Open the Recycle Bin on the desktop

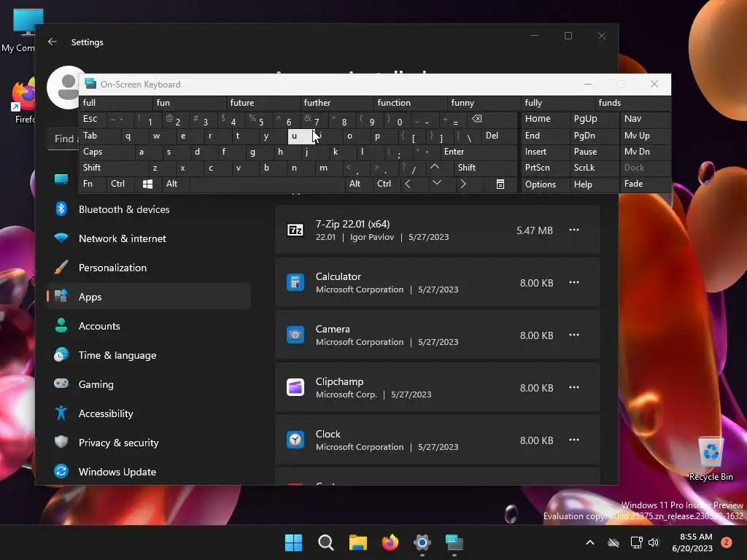point(711,458)
